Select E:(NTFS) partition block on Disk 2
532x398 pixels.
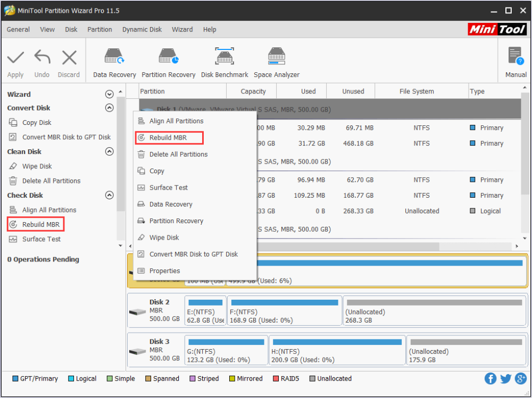click(205, 310)
